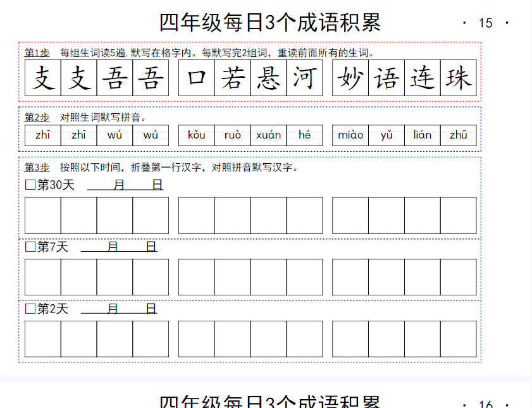Click the character cell 口
The height and width of the screenshot is (408, 532).
(197, 78)
